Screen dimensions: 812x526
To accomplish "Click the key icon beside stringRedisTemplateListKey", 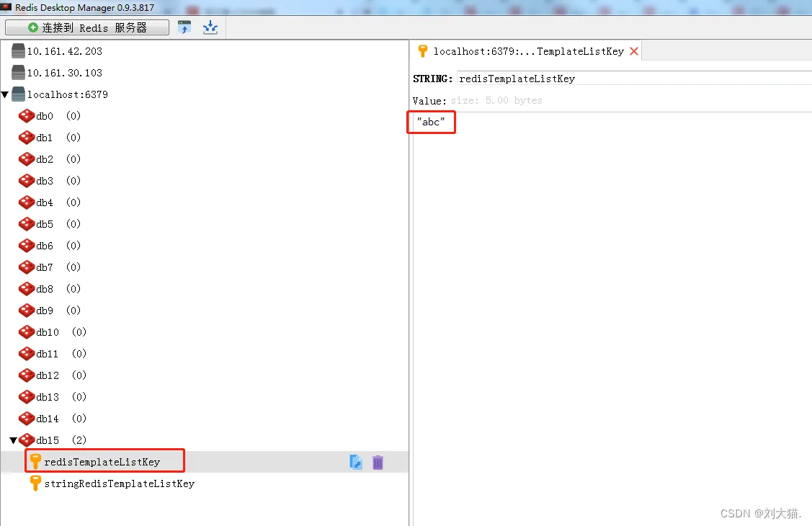I will (35, 483).
